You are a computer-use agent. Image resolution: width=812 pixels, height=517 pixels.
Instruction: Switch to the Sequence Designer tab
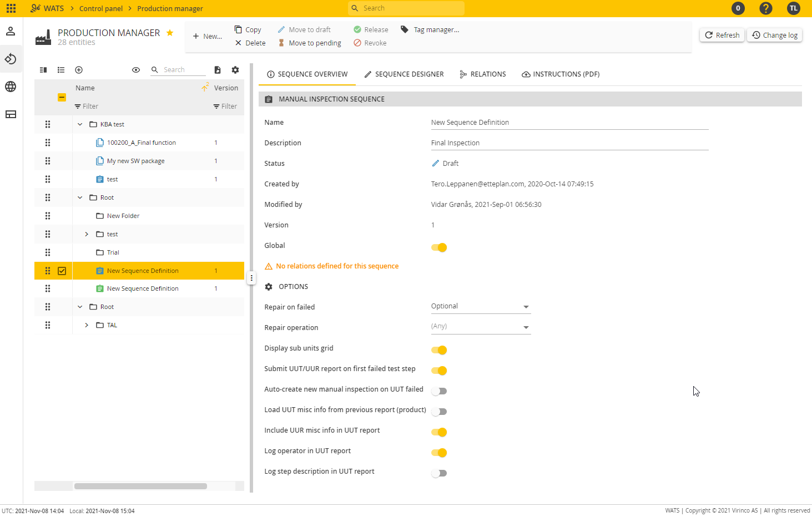tap(404, 74)
